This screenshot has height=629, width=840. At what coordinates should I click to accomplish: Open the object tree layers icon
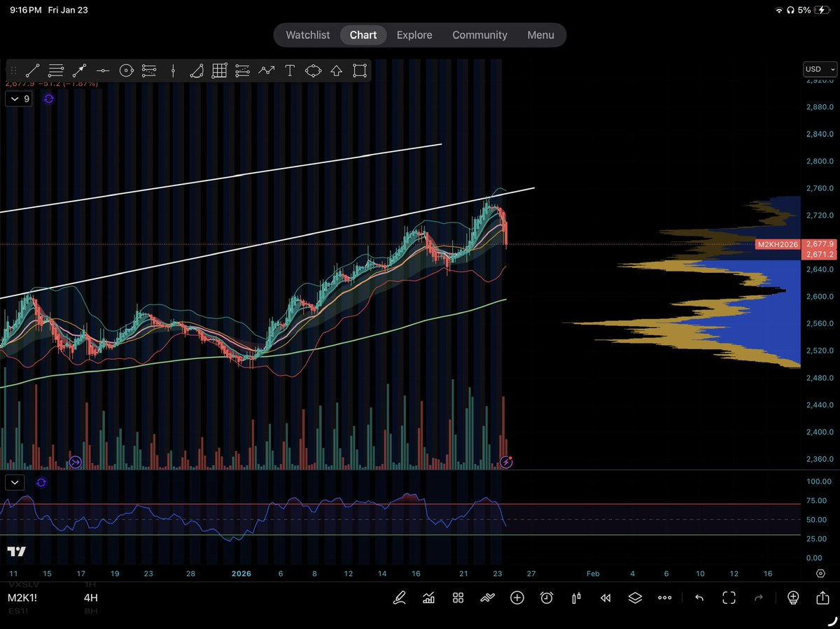(x=635, y=598)
